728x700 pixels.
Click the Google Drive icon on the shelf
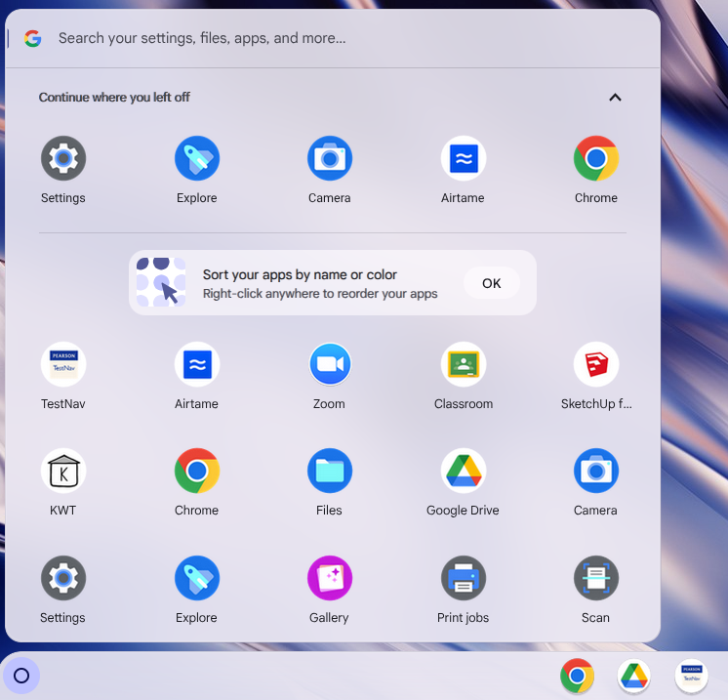[x=634, y=676]
